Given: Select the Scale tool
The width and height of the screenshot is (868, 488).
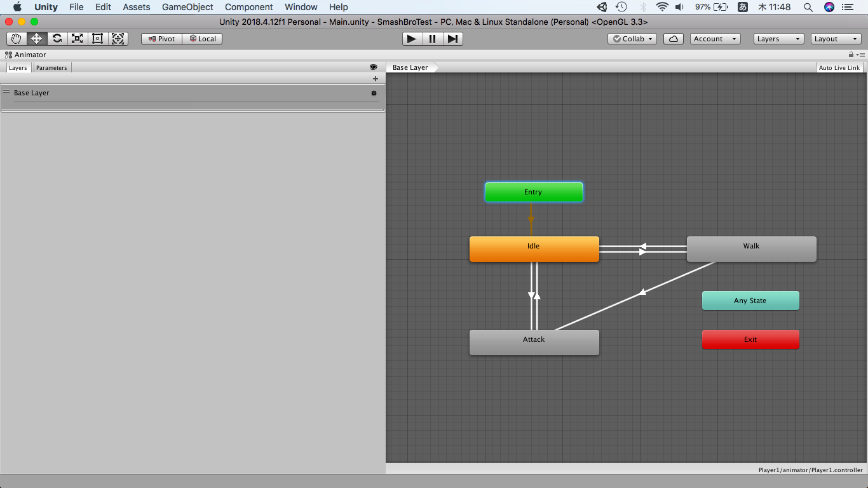Looking at the screenshot, I should [x=78, y=39].
